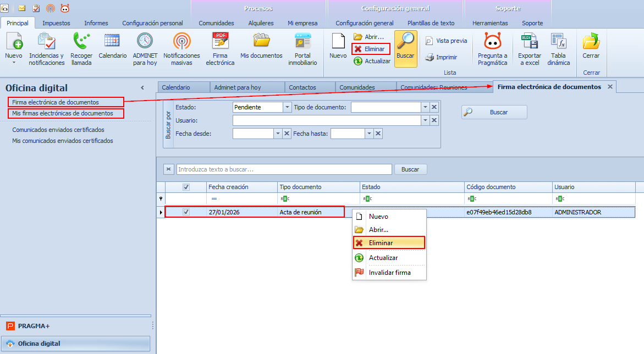Click Actualizar in the ribbon
The height and width of the screenshot is (354, 644).
click(x=372, y=61)
